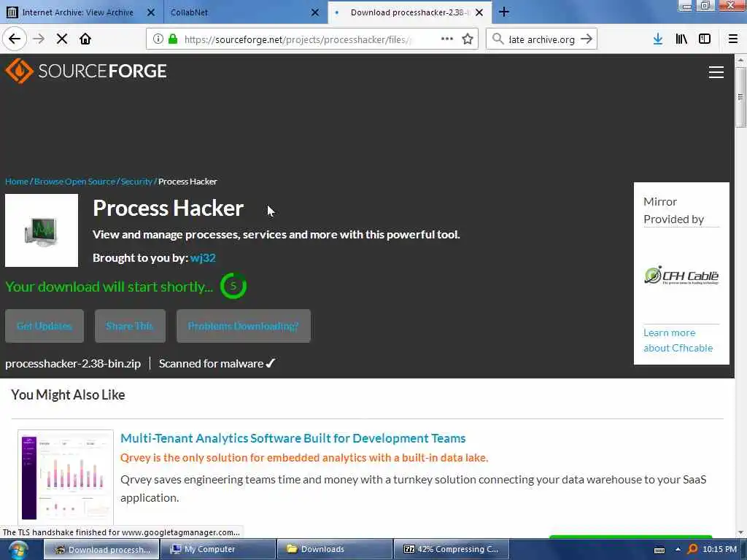Screen dimensions: 747x560
Task: Click the search magnifier icon
Action: click(x=498, y=39)
